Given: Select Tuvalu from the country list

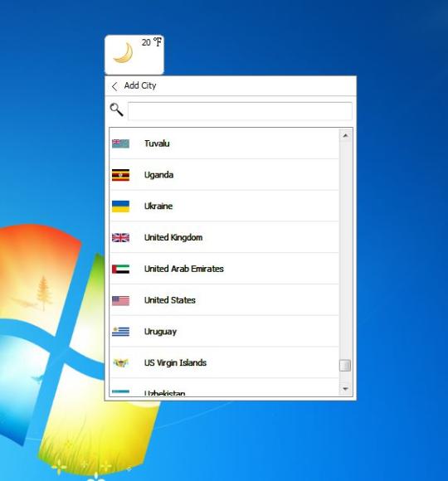Looking at the screenshot, I should point(224,143).
